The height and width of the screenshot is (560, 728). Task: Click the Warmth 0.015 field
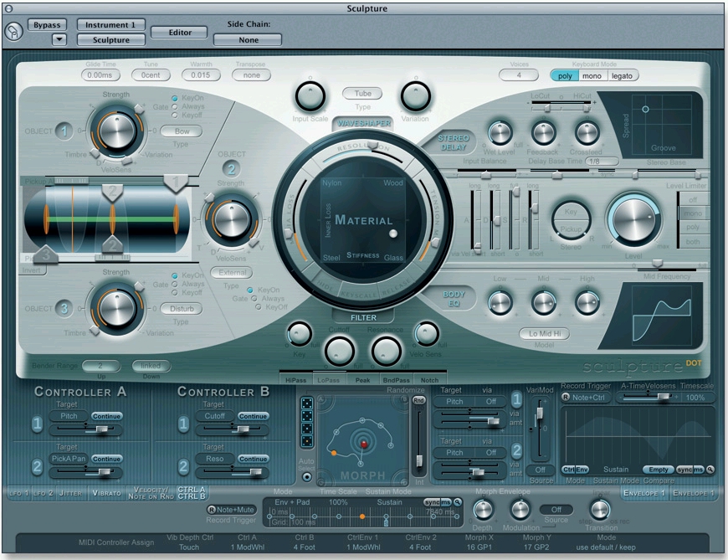tap(201, 75)
